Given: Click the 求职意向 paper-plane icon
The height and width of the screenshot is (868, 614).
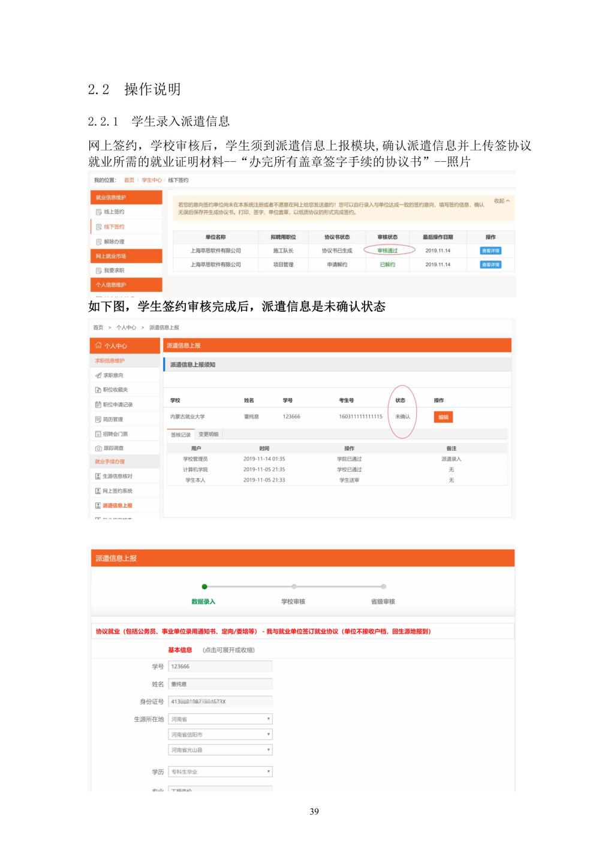Looking at the screenshot, I should click(x=98, y=375).
